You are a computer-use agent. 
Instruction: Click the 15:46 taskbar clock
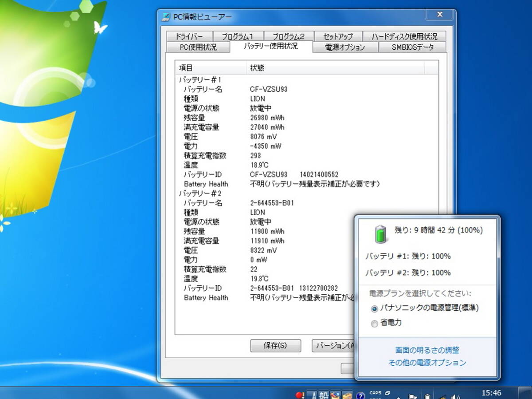(x=491, y=393)
